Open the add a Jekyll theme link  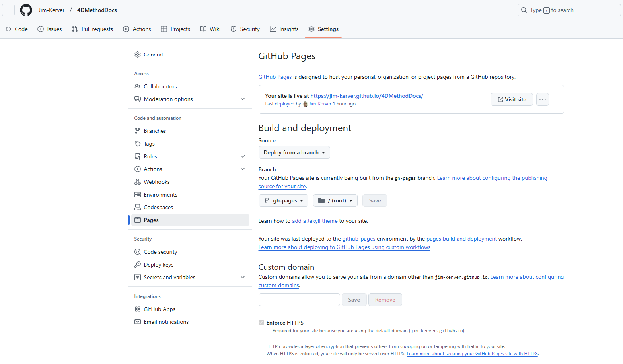point(314,221)
